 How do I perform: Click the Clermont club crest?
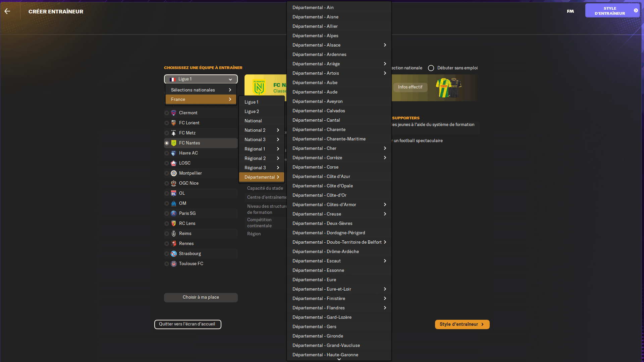click(173, 113)
